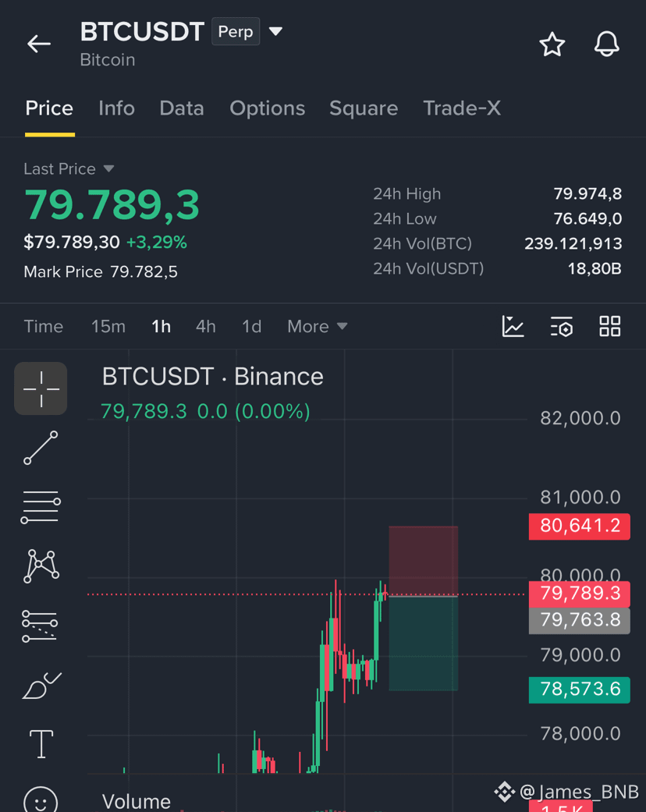Add BTCUSDT to favorites with star icon
The image size is (646, 812).
coord(552,44)
